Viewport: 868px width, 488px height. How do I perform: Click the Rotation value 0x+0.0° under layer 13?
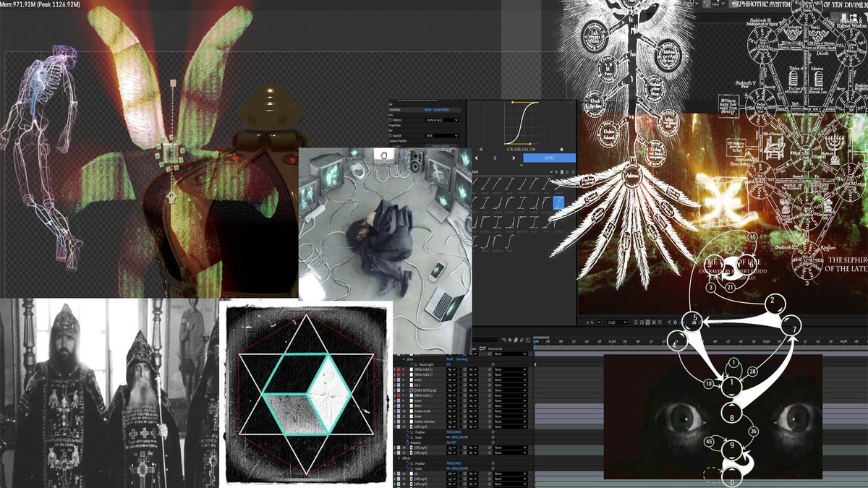[451, 442]
